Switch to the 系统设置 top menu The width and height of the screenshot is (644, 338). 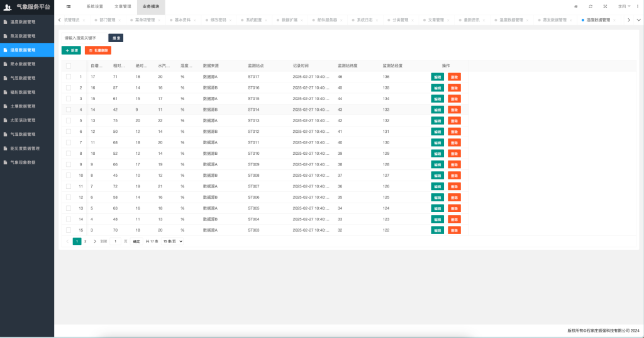pyautogui.click(x=94, y=6)
